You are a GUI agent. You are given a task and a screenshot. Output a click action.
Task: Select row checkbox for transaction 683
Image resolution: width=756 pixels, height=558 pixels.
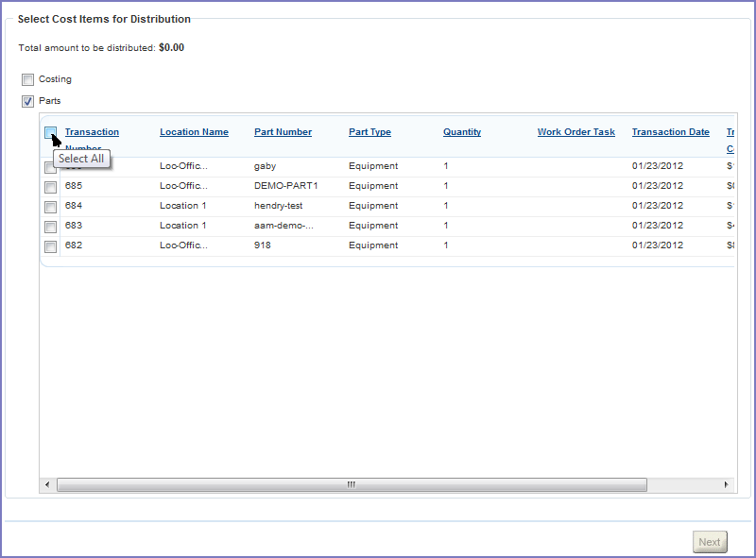pyautogui.click(x=50, y=227)
